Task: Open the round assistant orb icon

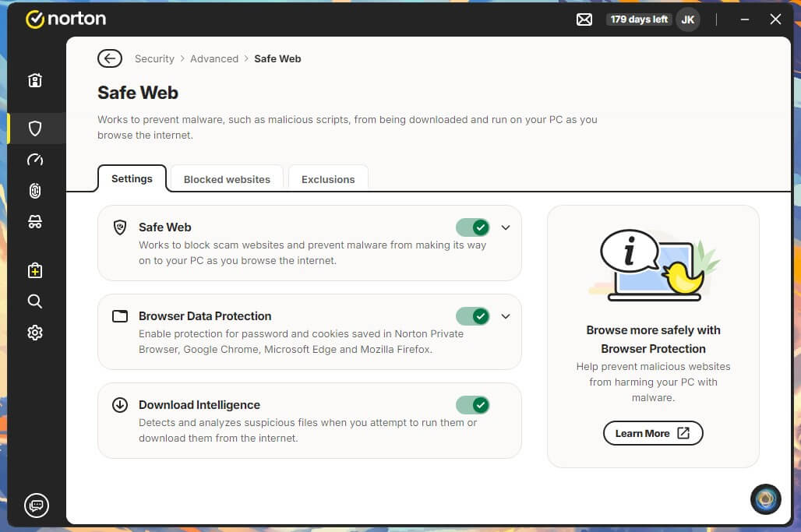Action: coord(765,499)
